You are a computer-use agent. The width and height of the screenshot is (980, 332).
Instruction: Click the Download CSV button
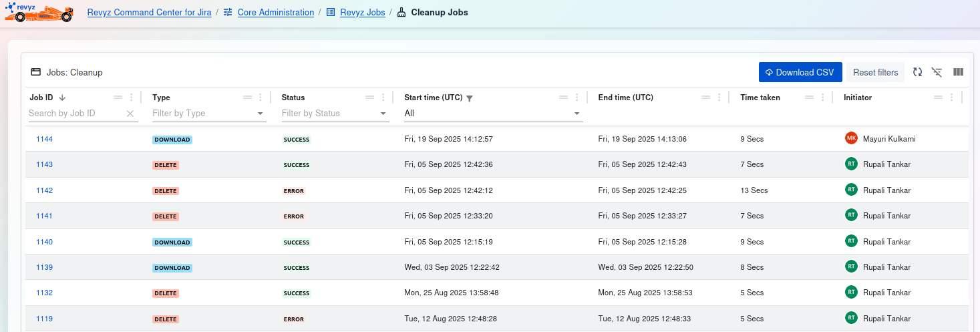click(x=800, y=72)
